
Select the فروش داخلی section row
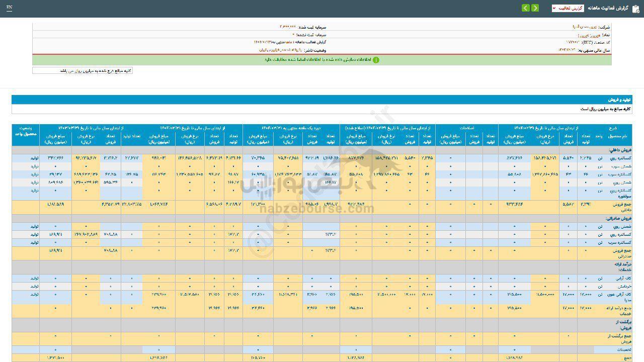point(618,150)
